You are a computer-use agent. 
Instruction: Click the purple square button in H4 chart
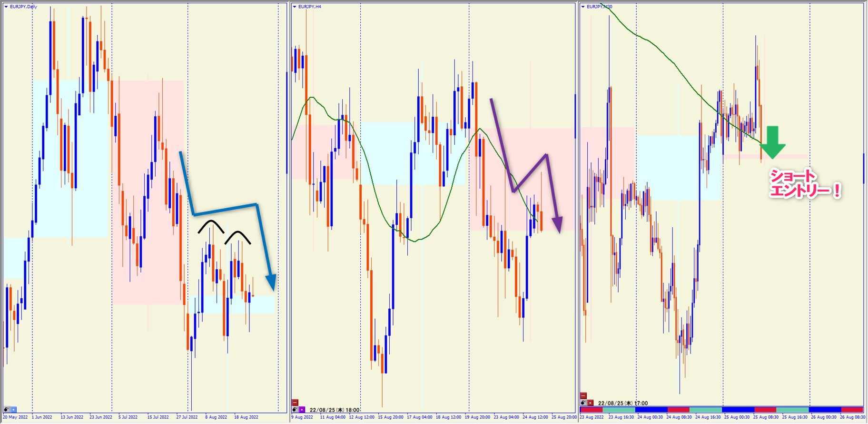(x=302, y=409)
